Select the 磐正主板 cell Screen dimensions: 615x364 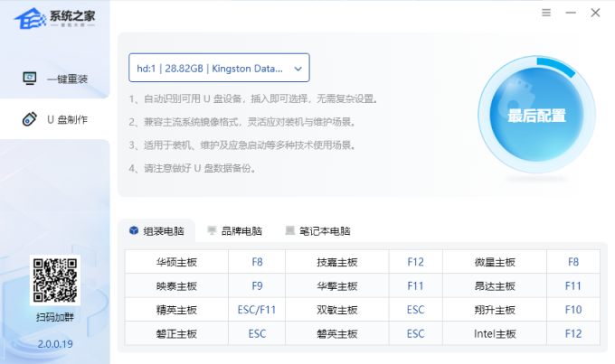(176, 333)
